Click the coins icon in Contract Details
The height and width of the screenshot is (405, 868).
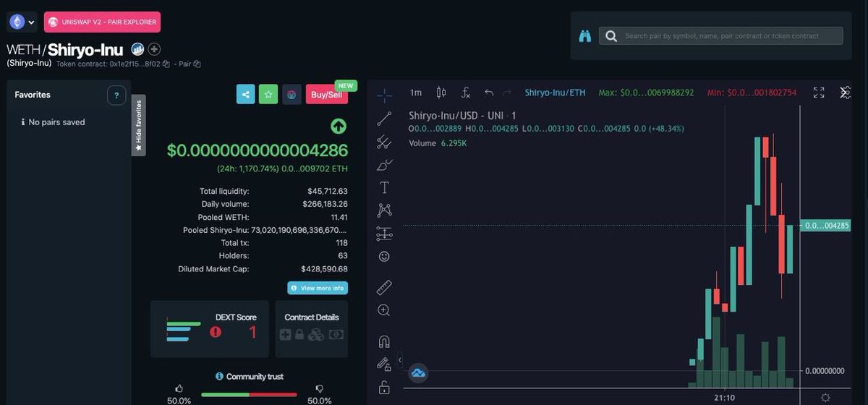click(316, 335)
